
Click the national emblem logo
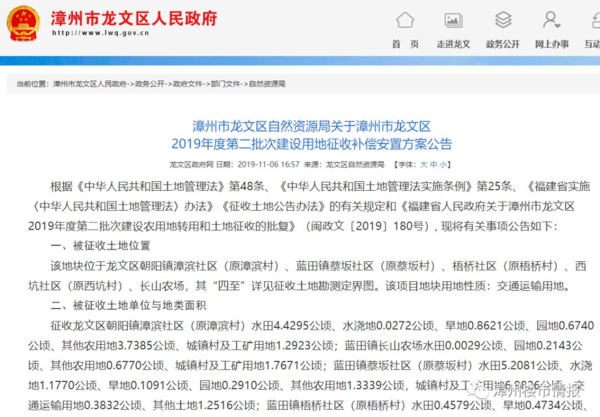(22, 21)
